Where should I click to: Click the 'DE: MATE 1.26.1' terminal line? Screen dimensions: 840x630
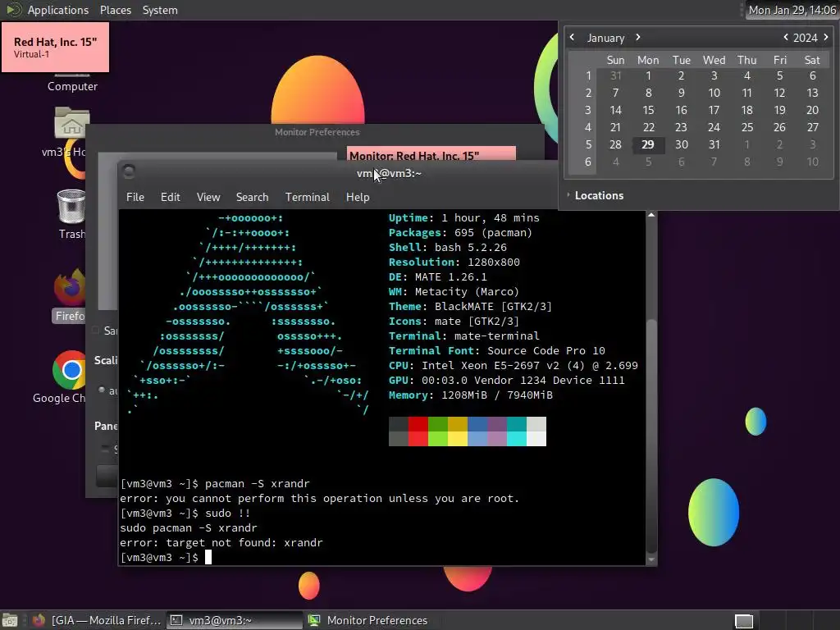click(438, 277)
